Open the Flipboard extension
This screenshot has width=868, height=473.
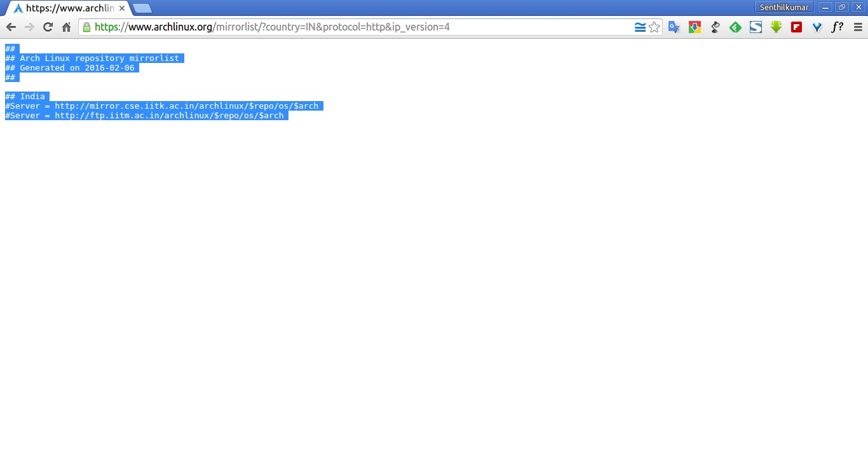796,27
